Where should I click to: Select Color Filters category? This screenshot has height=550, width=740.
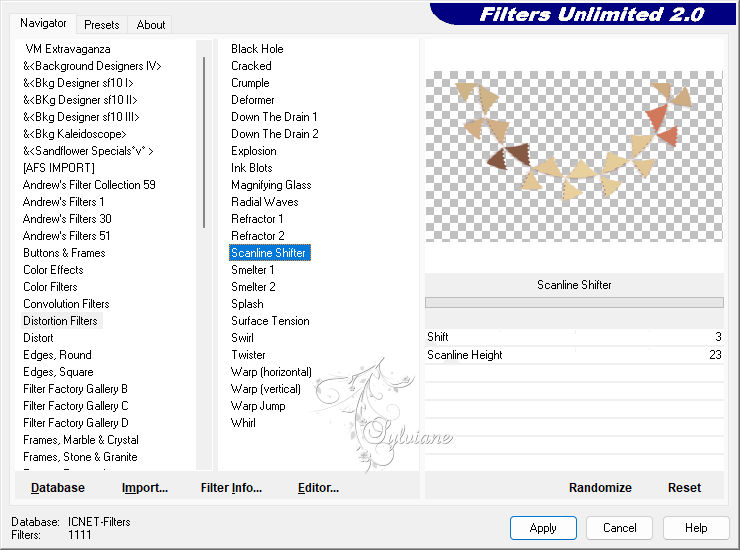tap(50, 287)
